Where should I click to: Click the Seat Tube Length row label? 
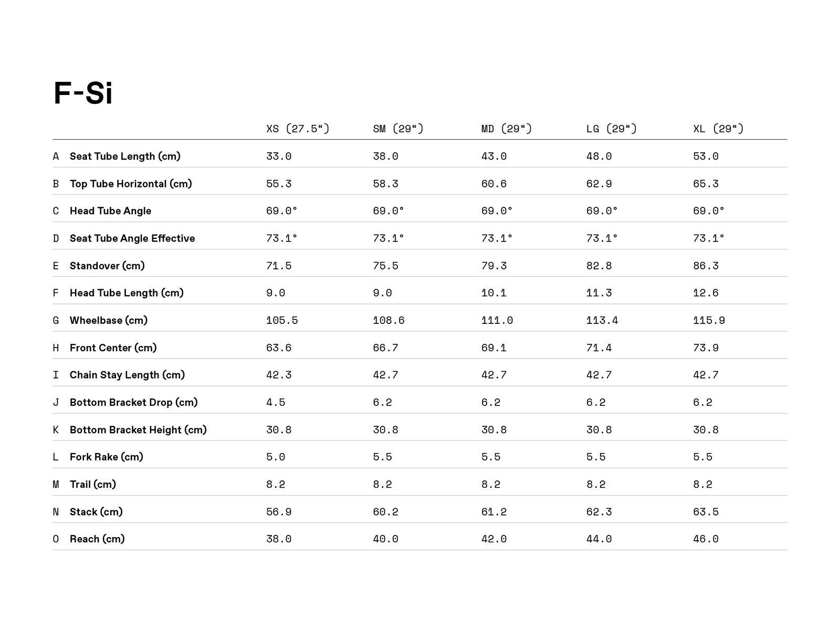tap(125, 156)
